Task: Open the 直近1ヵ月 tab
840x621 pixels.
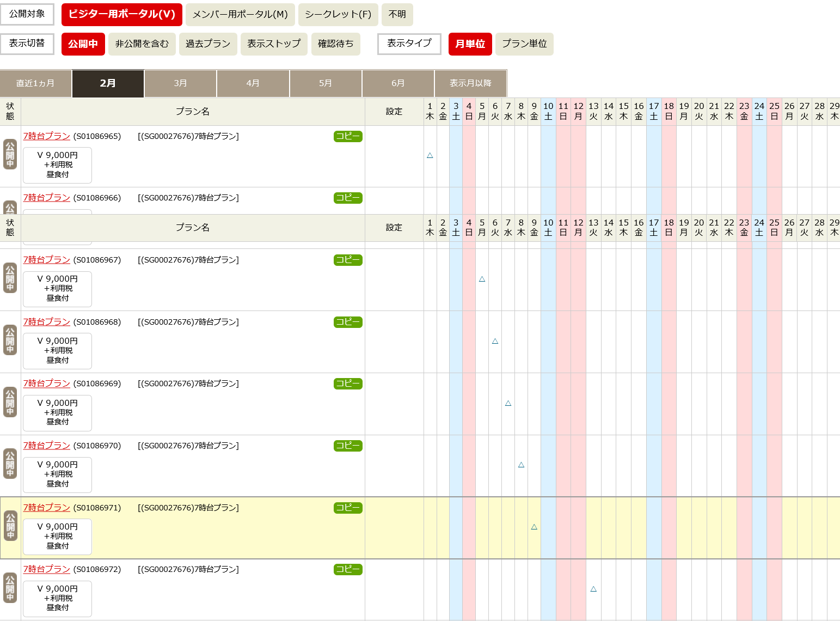Action: click(35, 83)
